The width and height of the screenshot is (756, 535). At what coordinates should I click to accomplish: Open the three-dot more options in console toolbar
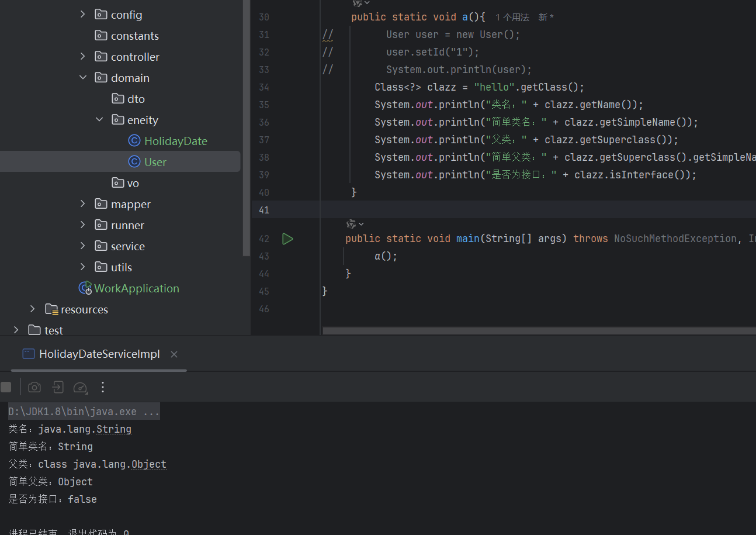103,387
